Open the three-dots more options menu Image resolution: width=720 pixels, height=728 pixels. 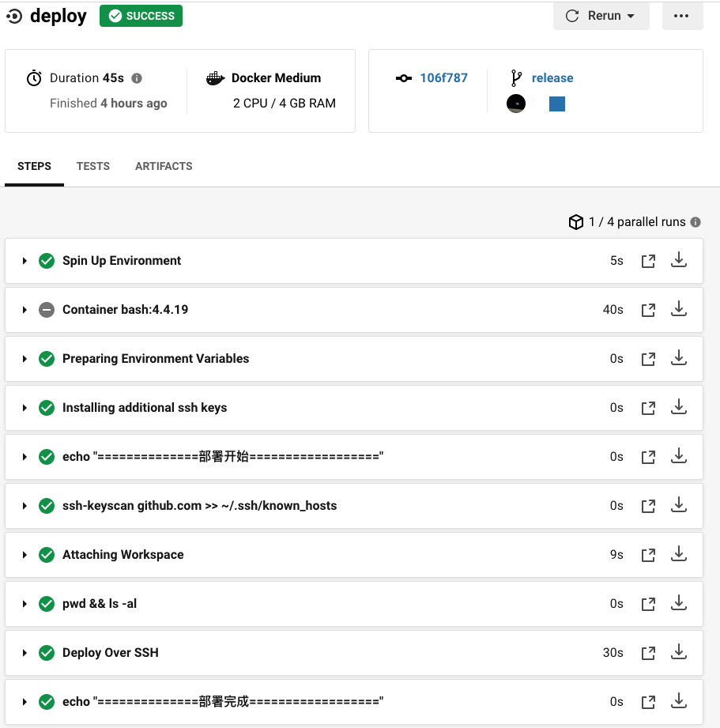pyautogui.click(x=682, y=16)
